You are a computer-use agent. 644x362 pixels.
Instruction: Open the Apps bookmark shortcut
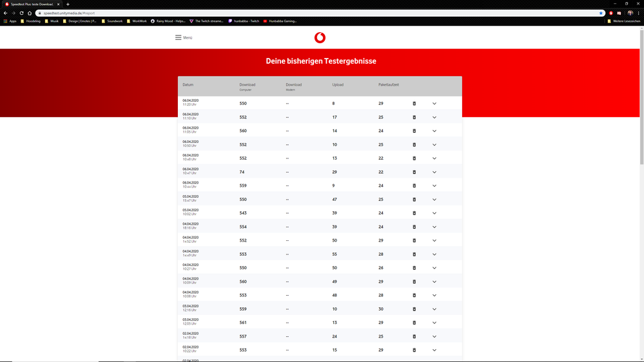(x=10, y=21)
